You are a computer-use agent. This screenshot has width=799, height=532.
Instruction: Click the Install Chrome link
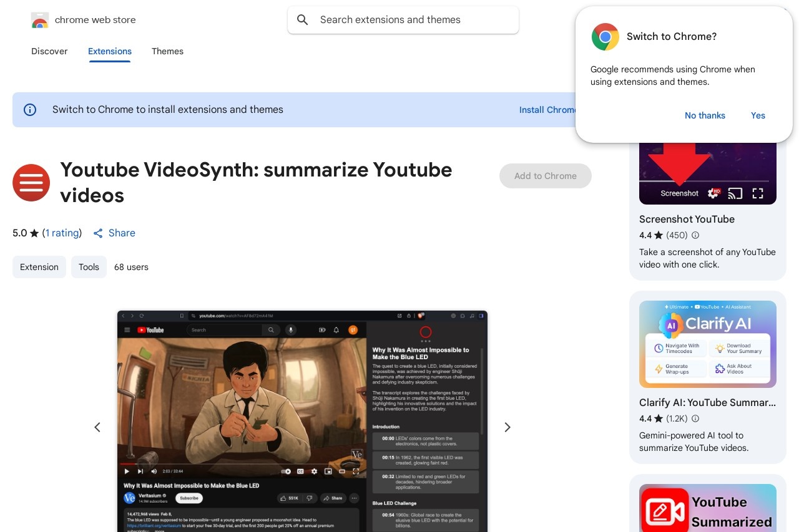pos(547,110)
